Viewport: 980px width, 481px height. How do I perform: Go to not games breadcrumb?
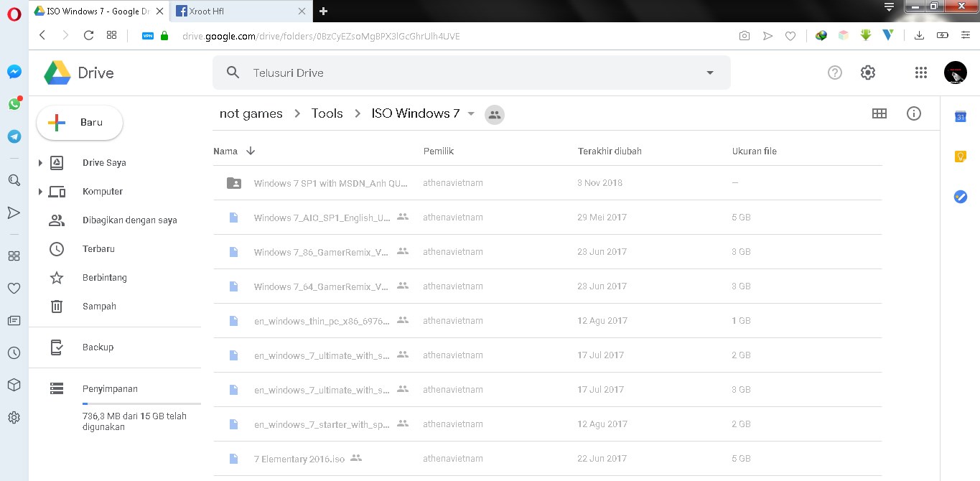click(x=251, y=113)
